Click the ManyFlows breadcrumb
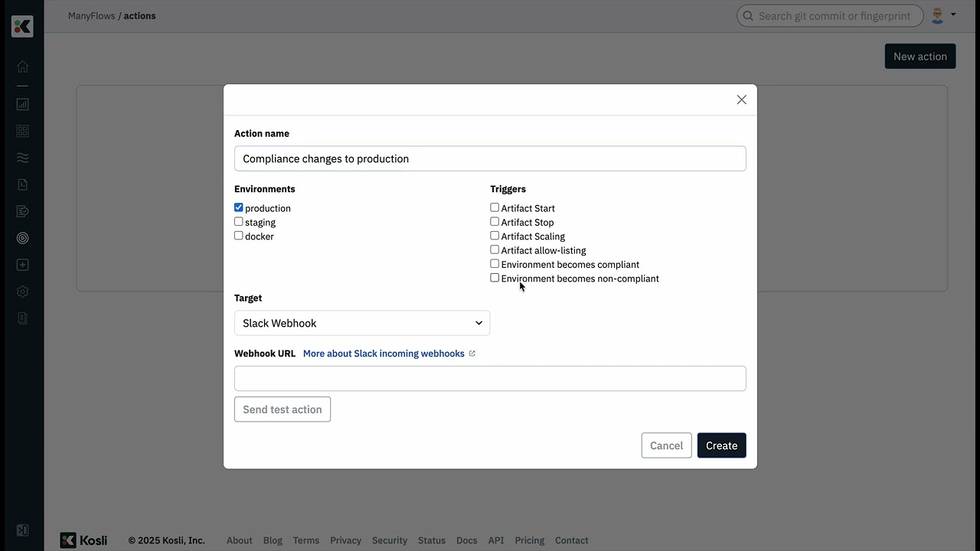 91,15
